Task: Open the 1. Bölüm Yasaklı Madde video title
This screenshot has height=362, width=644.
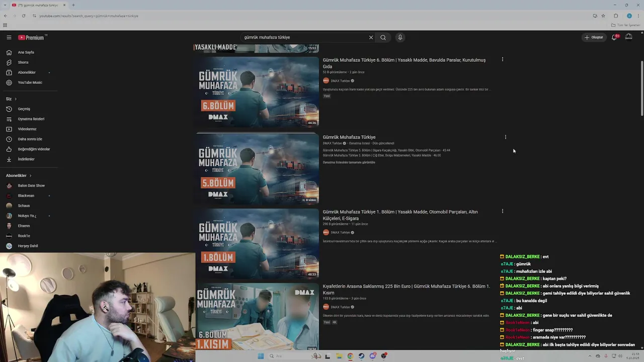Action: coord(400,215)
